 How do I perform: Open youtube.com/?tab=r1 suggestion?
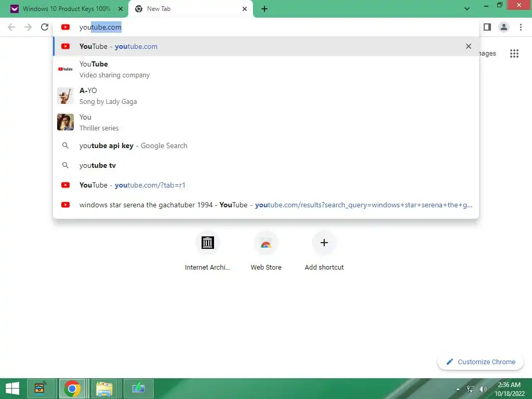click(x=266, y=185)
